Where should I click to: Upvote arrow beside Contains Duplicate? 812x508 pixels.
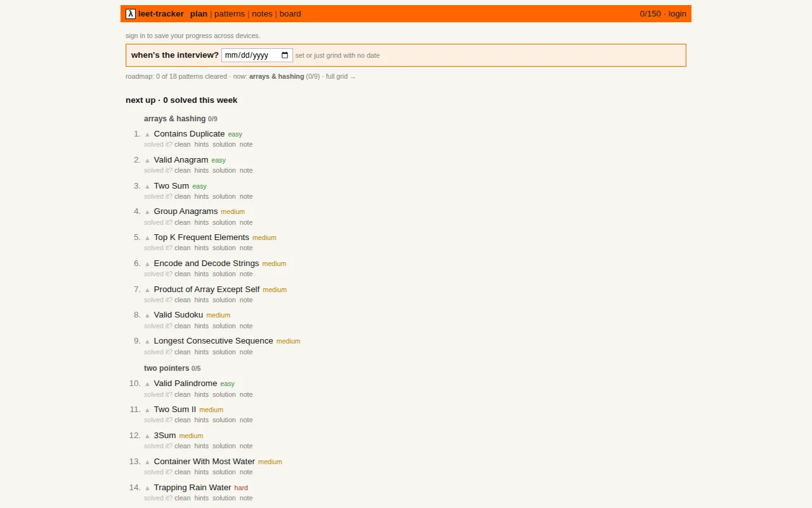pyautogui.click(x=147, y=135)
